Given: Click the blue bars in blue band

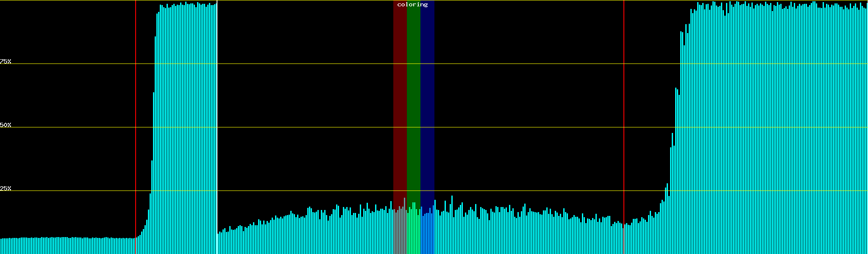Looking at the screenshot, I should click(x=427, y=233).
